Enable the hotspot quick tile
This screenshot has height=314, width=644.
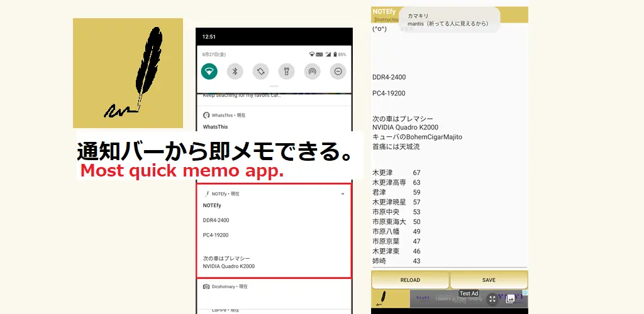[x=312, y=72]
